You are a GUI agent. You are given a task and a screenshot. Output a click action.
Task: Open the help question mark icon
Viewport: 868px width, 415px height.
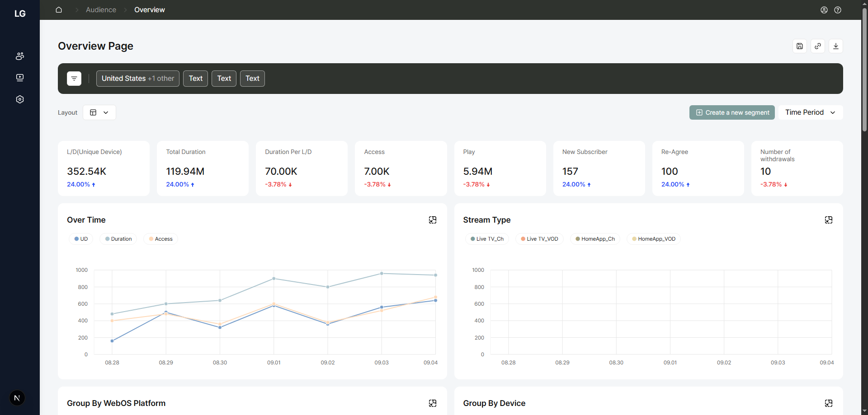click(838, 10)
